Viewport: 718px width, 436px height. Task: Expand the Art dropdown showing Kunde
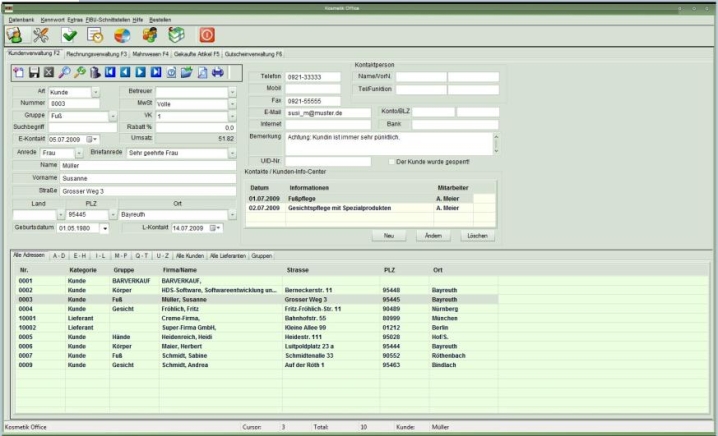tap(95, 91)
